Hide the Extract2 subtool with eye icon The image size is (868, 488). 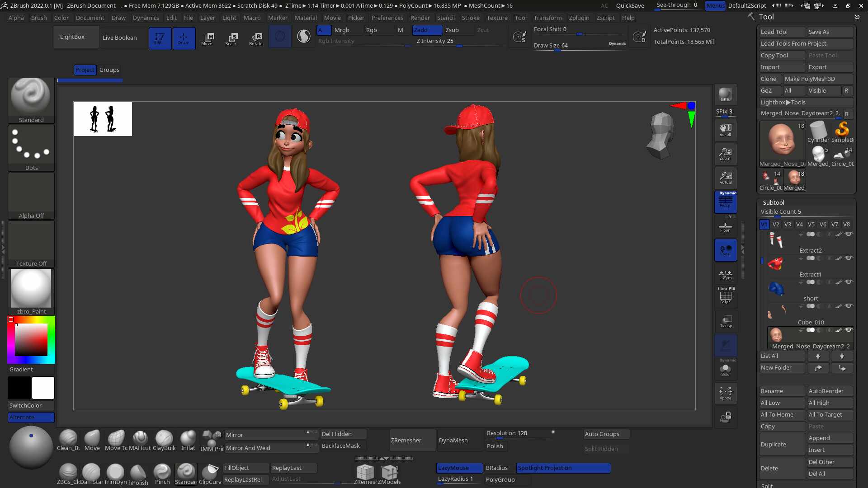click(x=849, y=234)
